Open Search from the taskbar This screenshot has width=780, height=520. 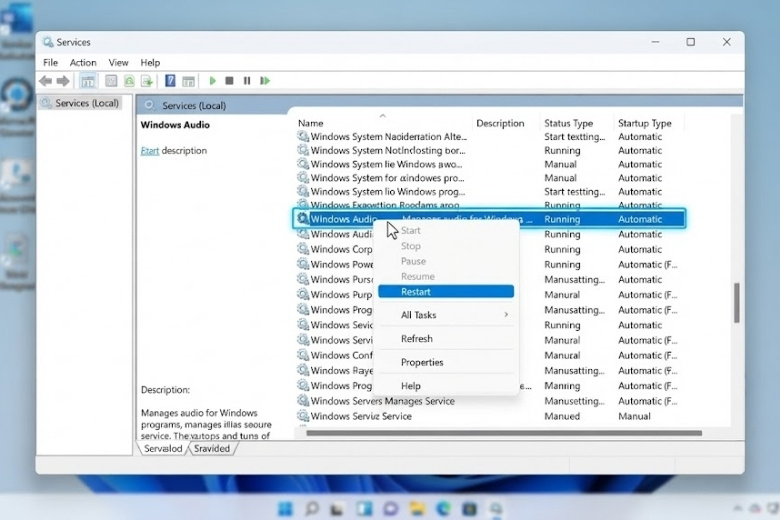click(312, 509)
